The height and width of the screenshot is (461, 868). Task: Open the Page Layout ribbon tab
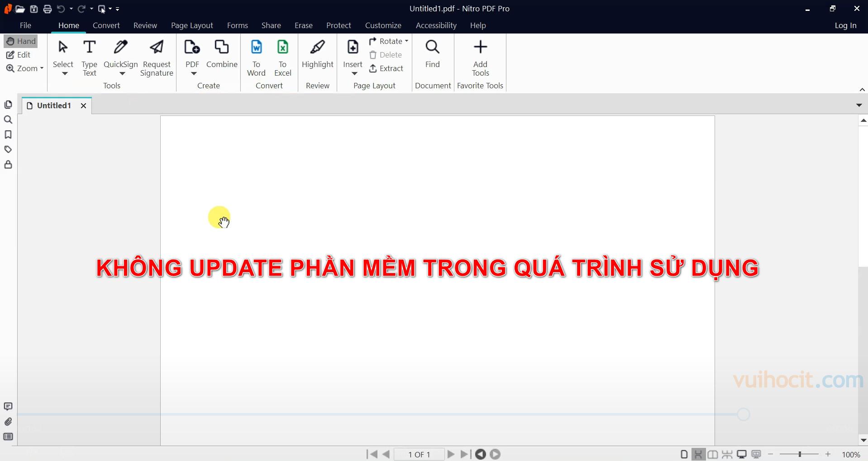[x=192, y=25]
